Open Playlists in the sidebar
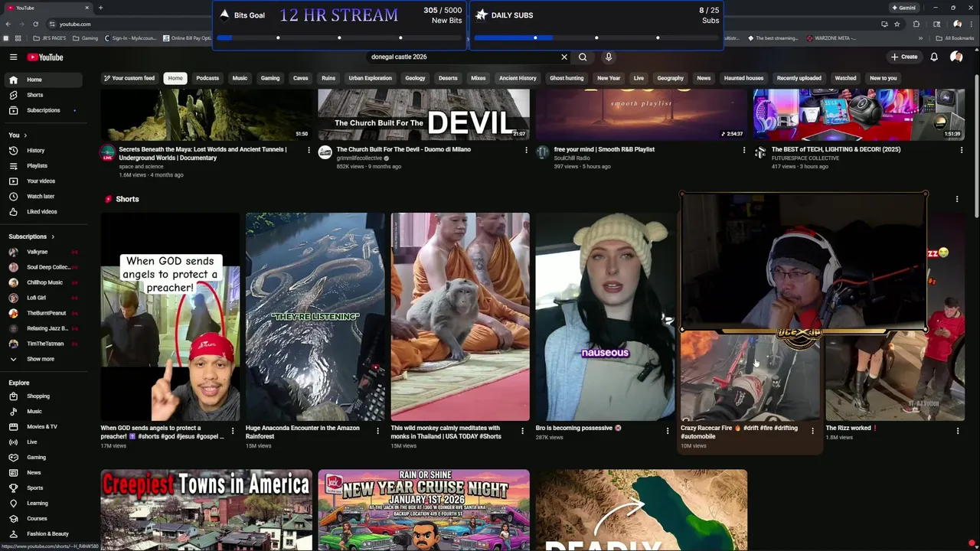The height and width of the screenshot is (551, 980). [44, 166]
